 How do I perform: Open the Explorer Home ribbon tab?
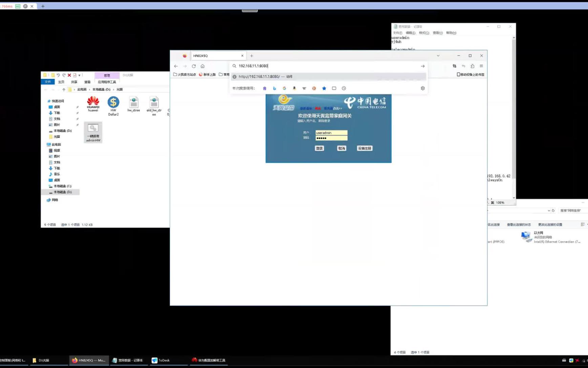click(x=61, y=82)
